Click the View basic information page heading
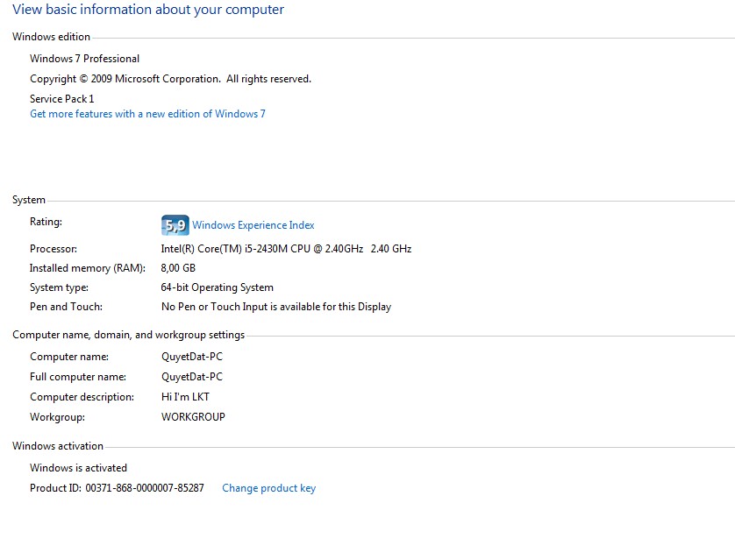 pyautogui.click(x=148, y=10)
